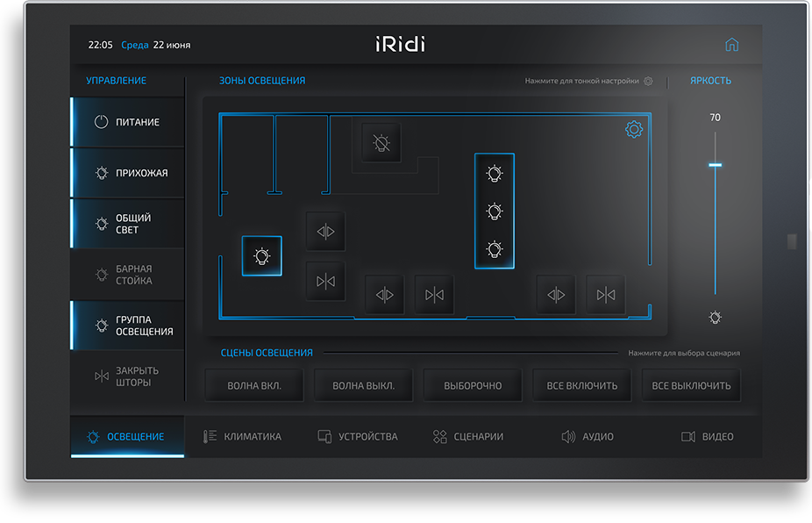The width and height of the screenshot is (812, 523).
Task: Click the camera icon of ВИДЕО
Action: (688, 436)
